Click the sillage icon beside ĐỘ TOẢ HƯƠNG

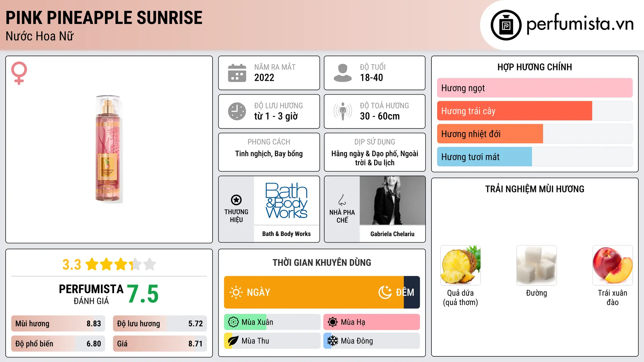pyautogui.click(x=342, y=111)
